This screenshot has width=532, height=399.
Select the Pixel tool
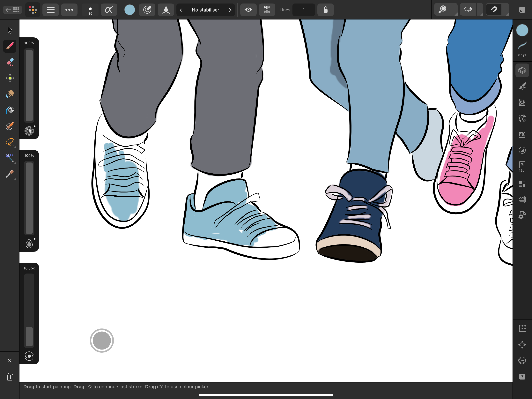10,78
